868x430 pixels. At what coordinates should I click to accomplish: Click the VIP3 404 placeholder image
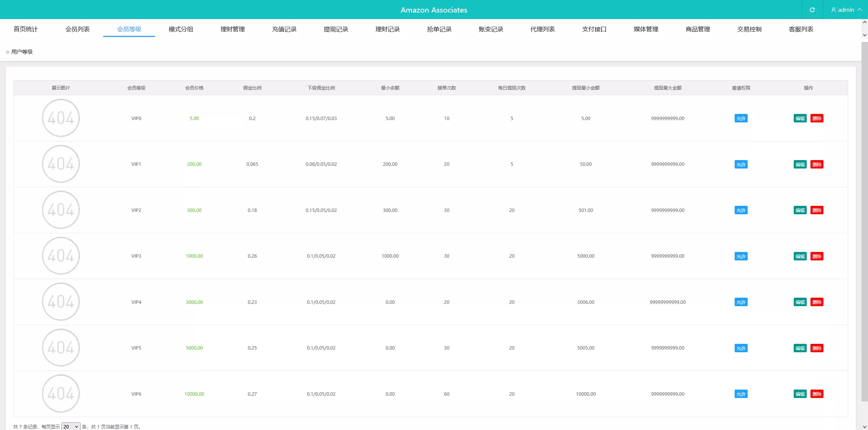pos(61,256)
